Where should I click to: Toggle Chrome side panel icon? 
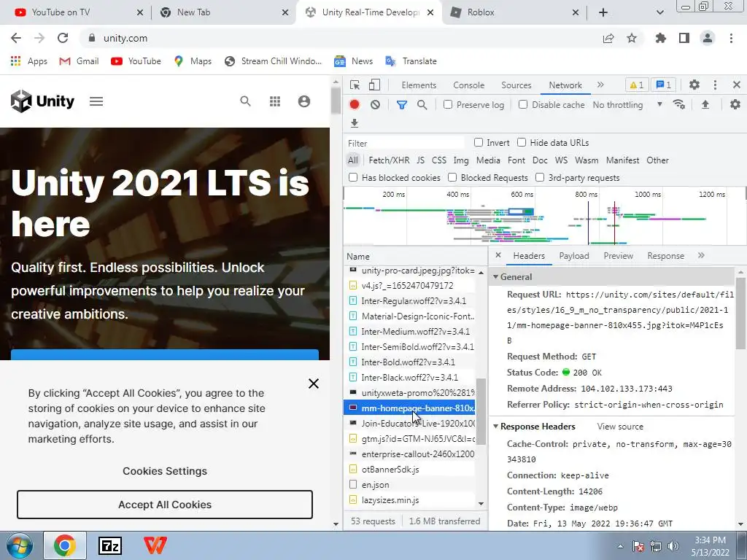[684, 38]
